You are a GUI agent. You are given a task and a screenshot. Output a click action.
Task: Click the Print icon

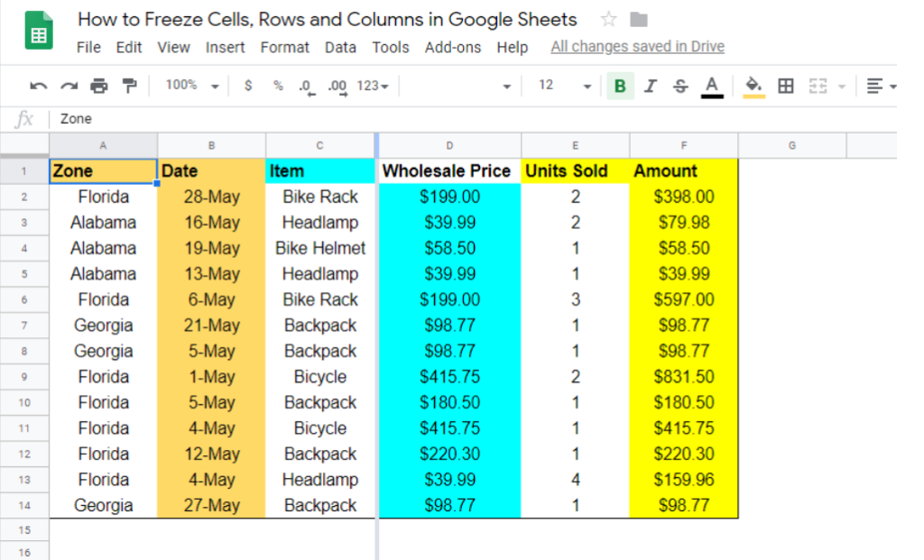point(99,85)
